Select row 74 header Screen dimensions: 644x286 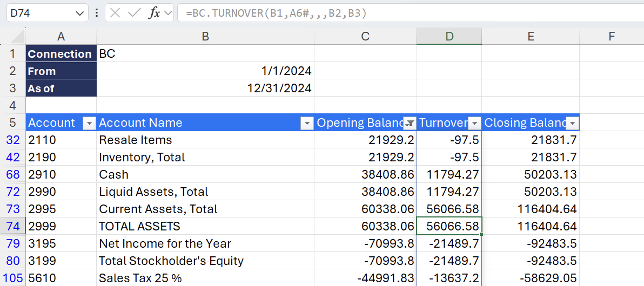(x=13, y=226)
